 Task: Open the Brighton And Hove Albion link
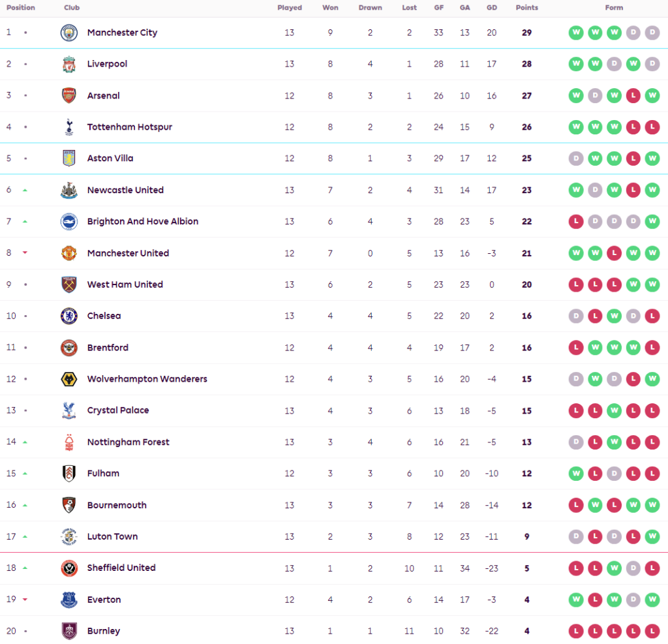point(142,222)
